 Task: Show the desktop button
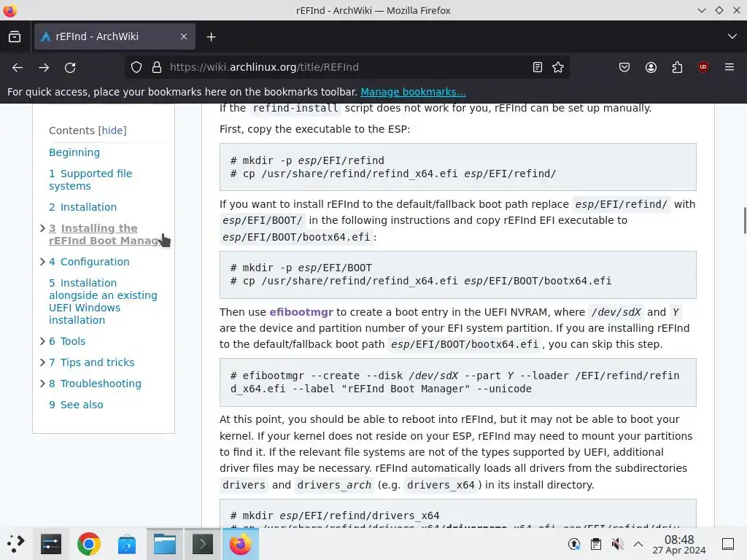click(x=728, y=544)
